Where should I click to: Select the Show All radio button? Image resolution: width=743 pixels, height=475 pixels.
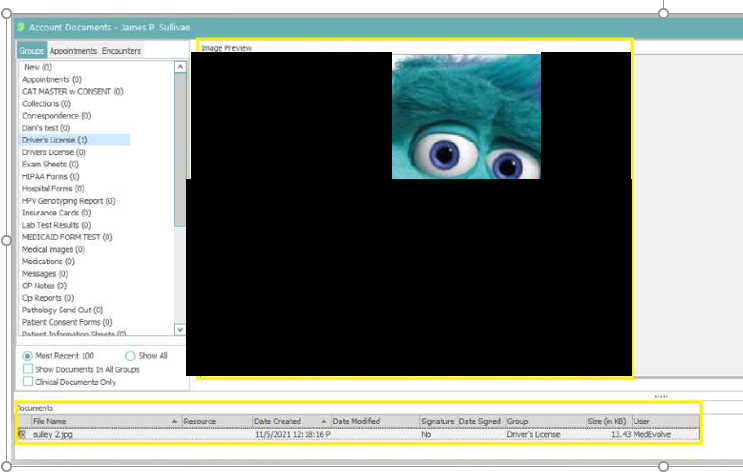[130, 356]
